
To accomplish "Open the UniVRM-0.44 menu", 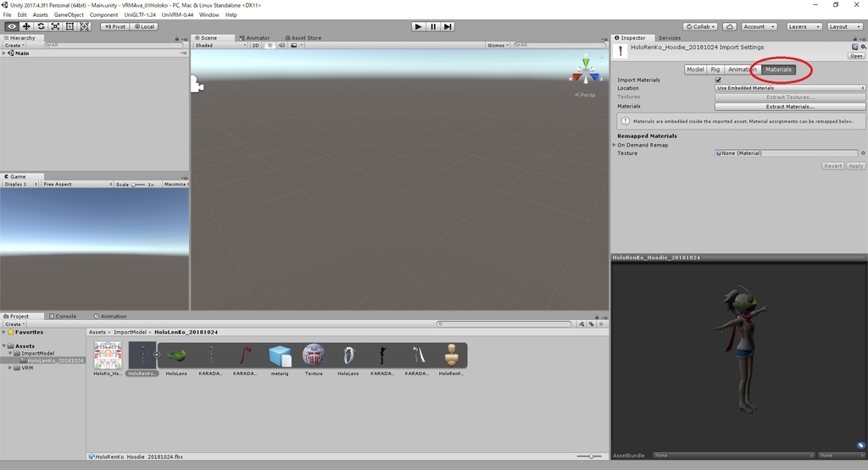I will (x=177, y=15).
